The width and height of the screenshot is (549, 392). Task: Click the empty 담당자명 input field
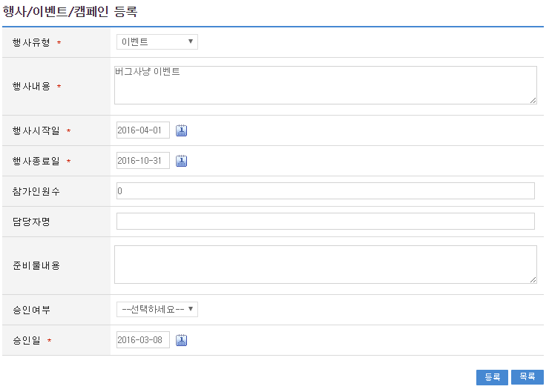(x=325, y=222)
